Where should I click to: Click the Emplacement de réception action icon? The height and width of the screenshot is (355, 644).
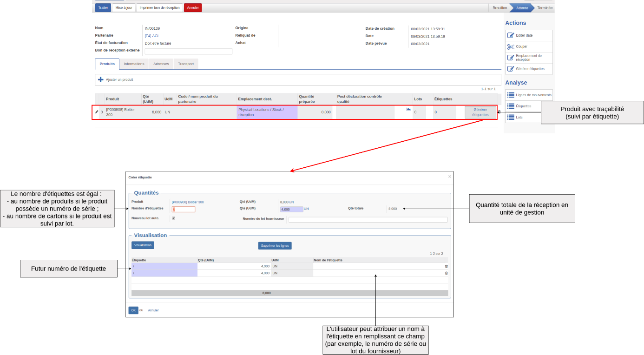511,58
